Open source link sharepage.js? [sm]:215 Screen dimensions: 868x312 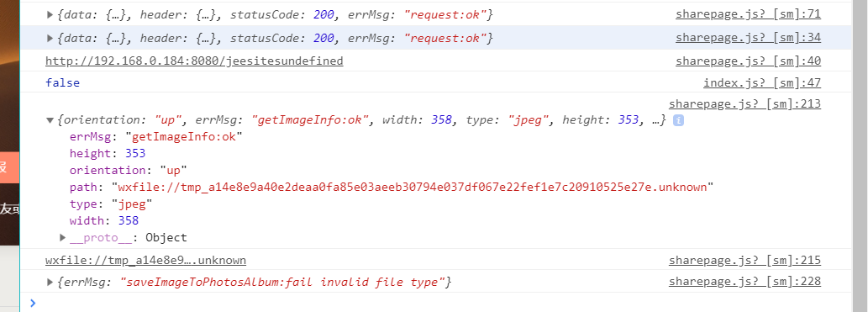[744, 260]
